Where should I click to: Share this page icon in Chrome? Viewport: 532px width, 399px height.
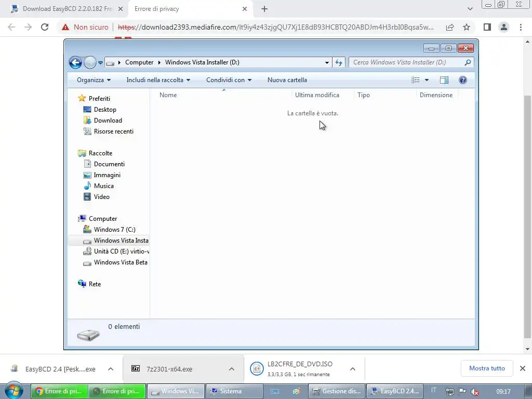tap(450, 27)
